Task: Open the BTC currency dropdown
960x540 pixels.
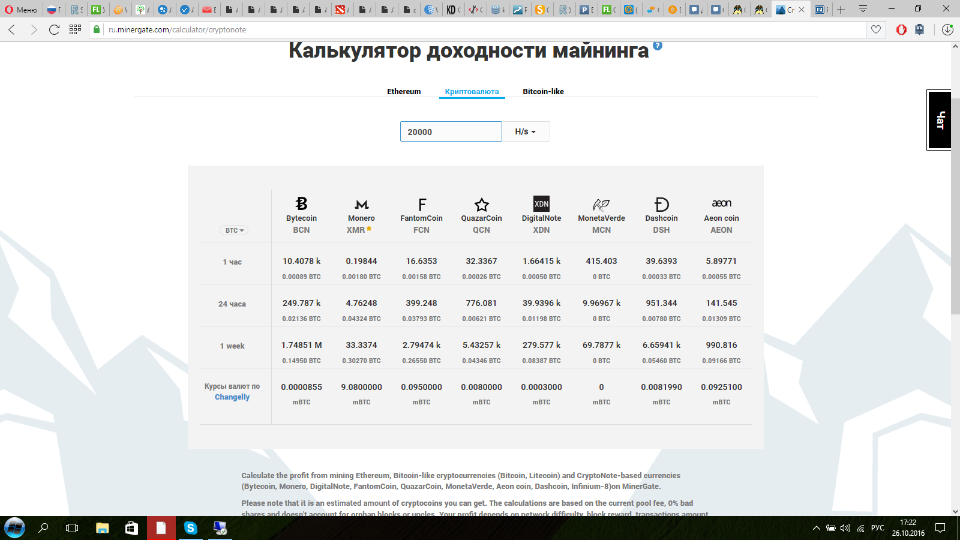Action: pyautogui.click(x=234, y=230)
